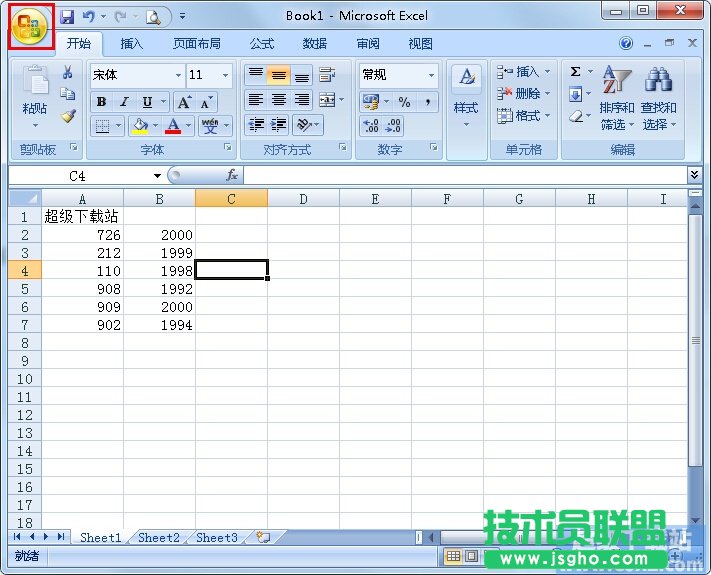Apply the yellow fill color

140,126
